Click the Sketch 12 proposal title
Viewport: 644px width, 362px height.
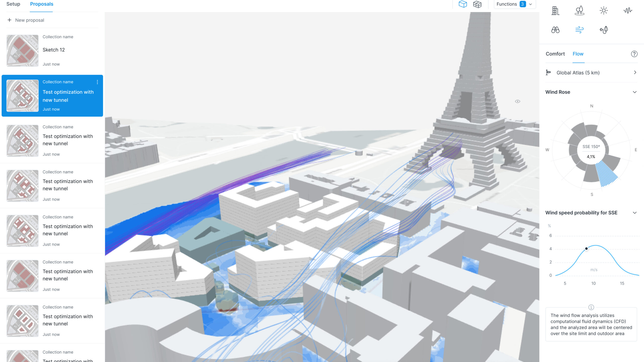(54, 50)
